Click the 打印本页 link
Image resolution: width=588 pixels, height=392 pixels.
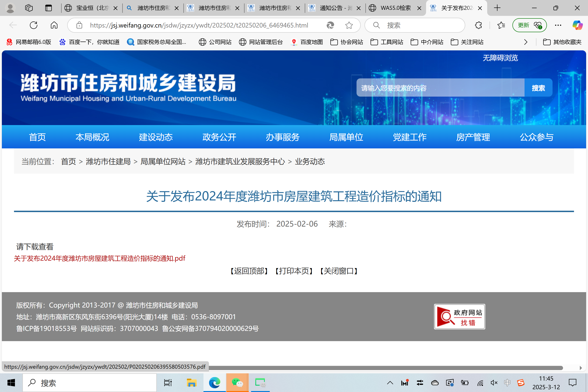click(294, 271)
